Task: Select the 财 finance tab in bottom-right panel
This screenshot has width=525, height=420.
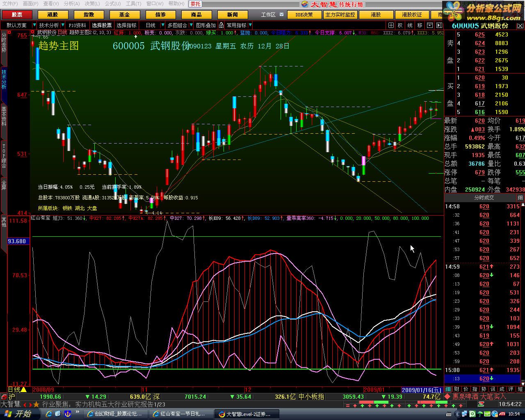Action: pos(457,389)
